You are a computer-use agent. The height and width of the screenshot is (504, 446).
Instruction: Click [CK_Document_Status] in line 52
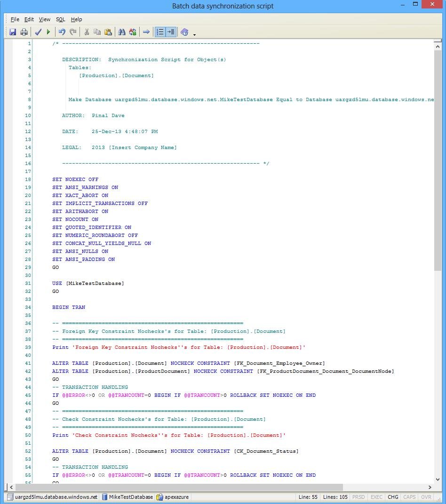(266, 451)
